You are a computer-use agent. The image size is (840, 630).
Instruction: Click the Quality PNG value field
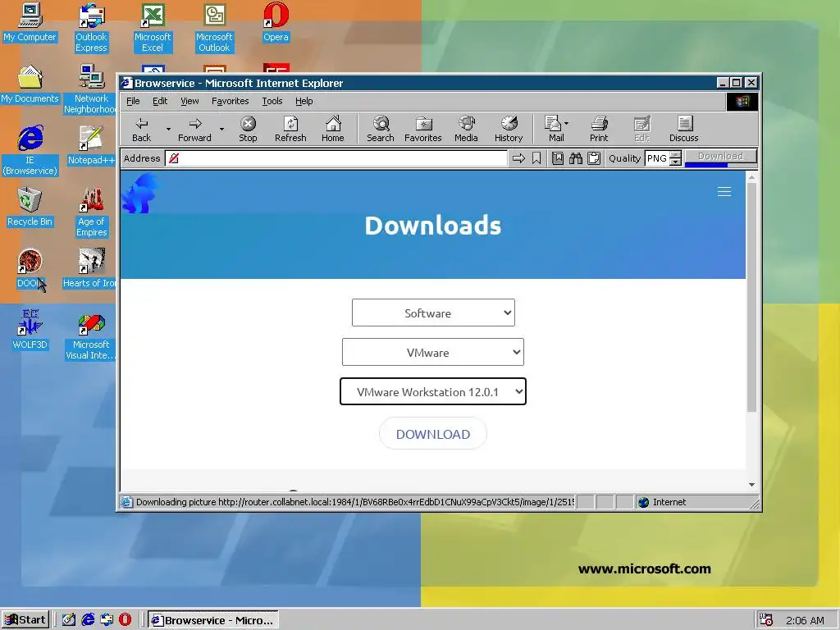tap(657, 158)
